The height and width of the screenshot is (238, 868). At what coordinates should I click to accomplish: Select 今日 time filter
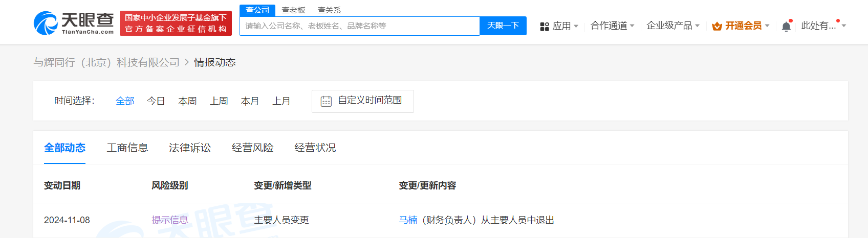click(156, 101)
